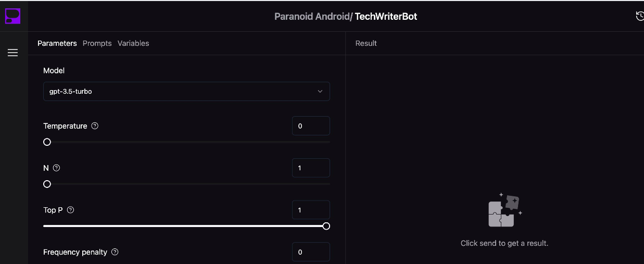
Task: Select the Parameters tab
Action: pos(57,43)
